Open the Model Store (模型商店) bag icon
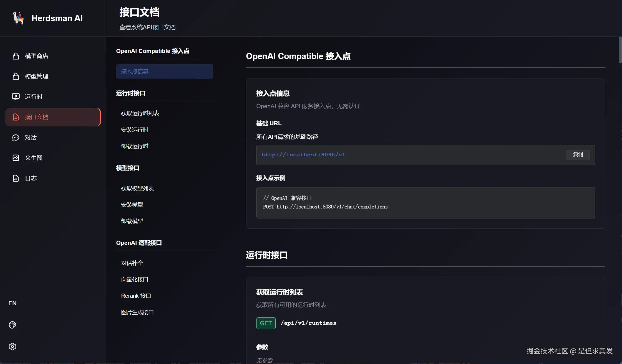The image size is (622, 364). coord(16,56)
